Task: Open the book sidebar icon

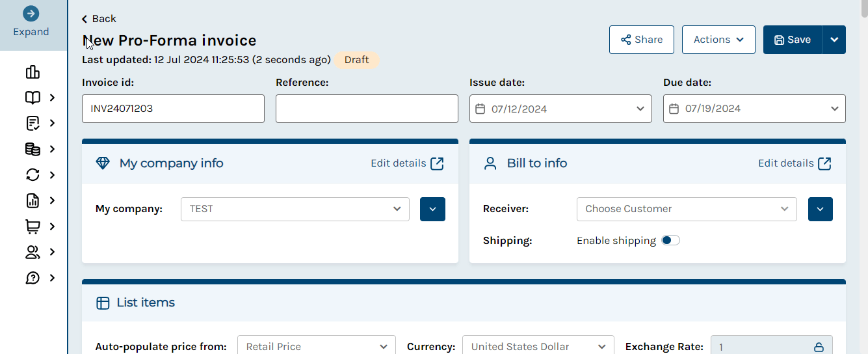Action: coord(33,98)
